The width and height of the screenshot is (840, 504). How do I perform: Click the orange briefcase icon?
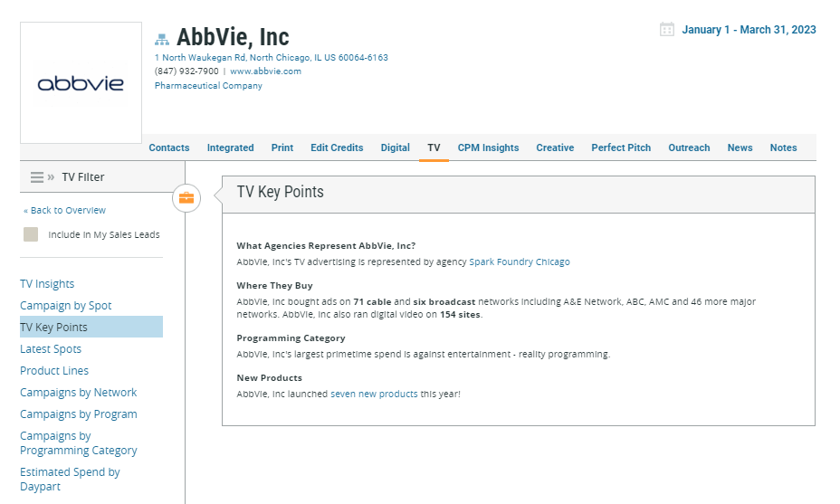click(186, 197)
